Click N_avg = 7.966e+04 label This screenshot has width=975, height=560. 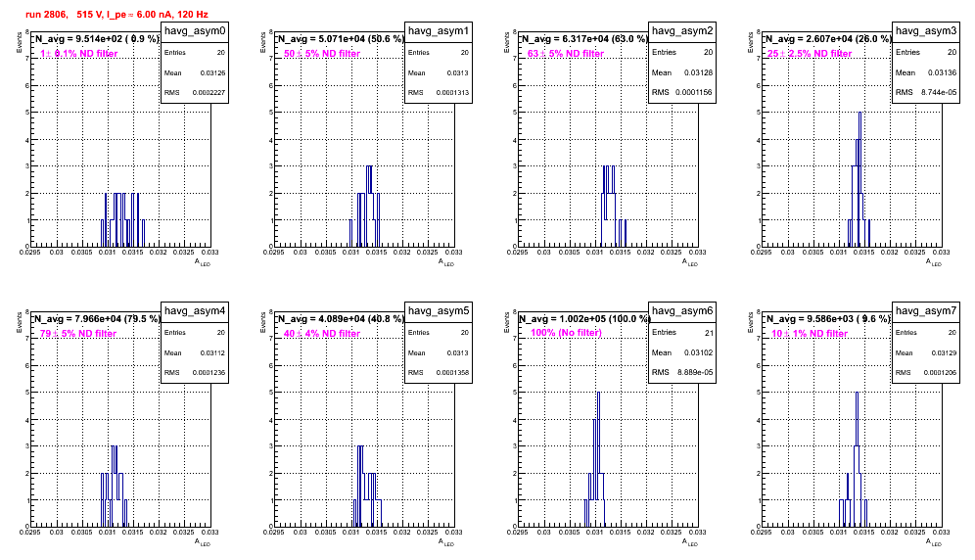click(97, 319)
